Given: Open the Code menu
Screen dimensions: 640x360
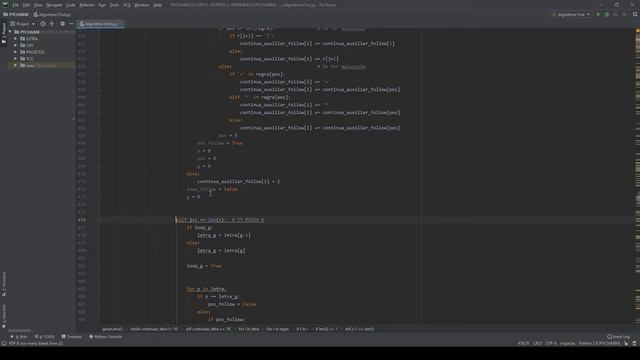Looking at the screenshot, I should click(71, 5).
